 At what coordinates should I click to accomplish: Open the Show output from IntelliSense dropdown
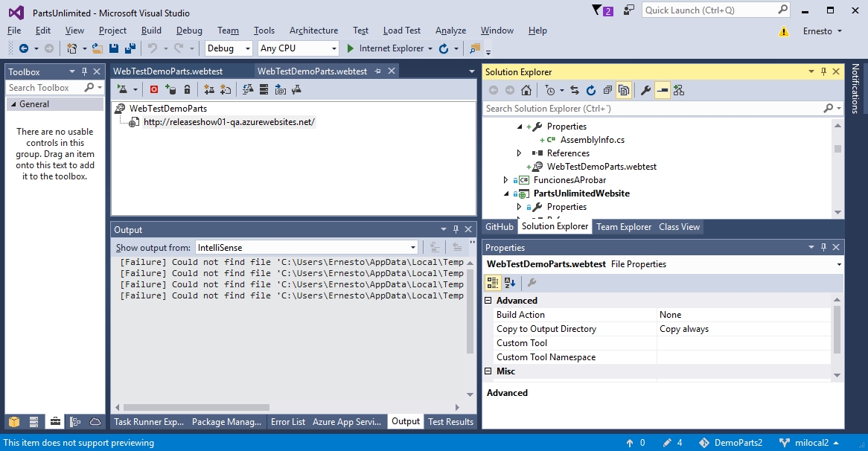click(x=306, y=247)
